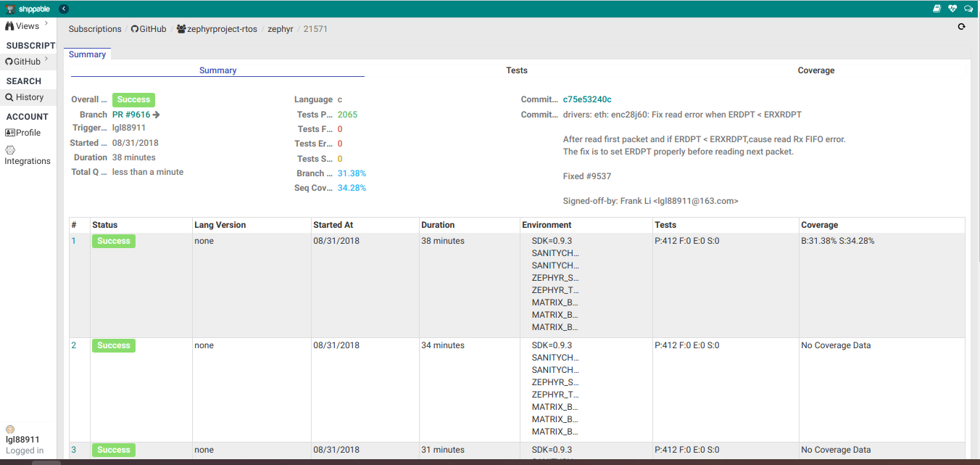The width and height of the screenshot is (980, 465).
Task: Click the Profile ID card icon
Action: coord(10,133)
